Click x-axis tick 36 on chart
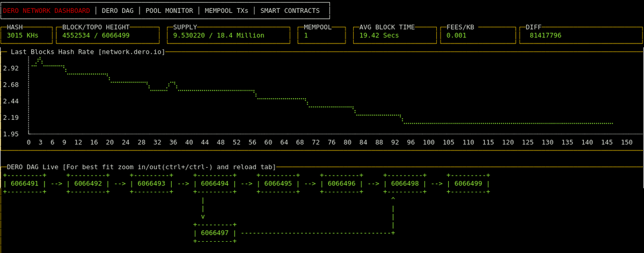Image resolution: width=644 pixels, height=253 pixels. (173, 142)
